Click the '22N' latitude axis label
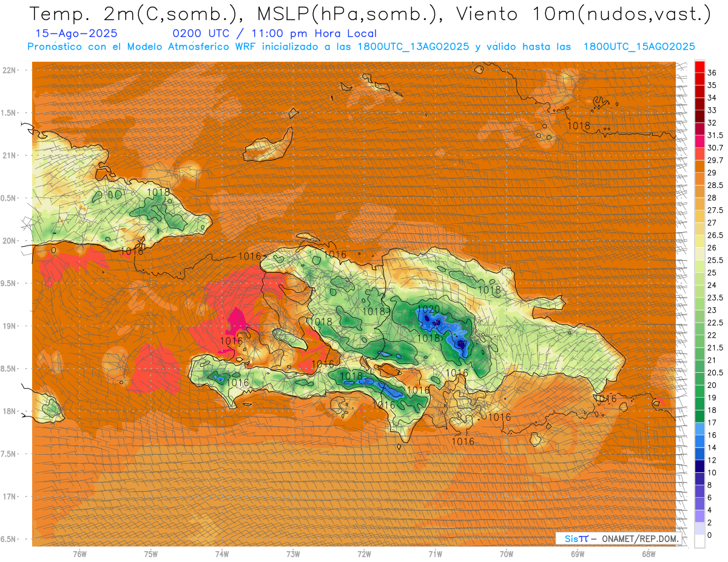Viewport: 728px width, 562px height. 9,70
